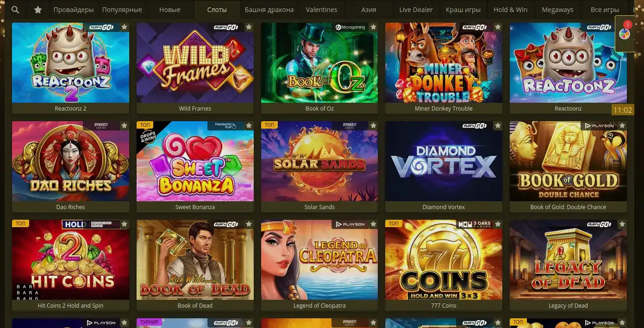Add Diamond Vortex to favorites via its star

[x=498, y=126]
